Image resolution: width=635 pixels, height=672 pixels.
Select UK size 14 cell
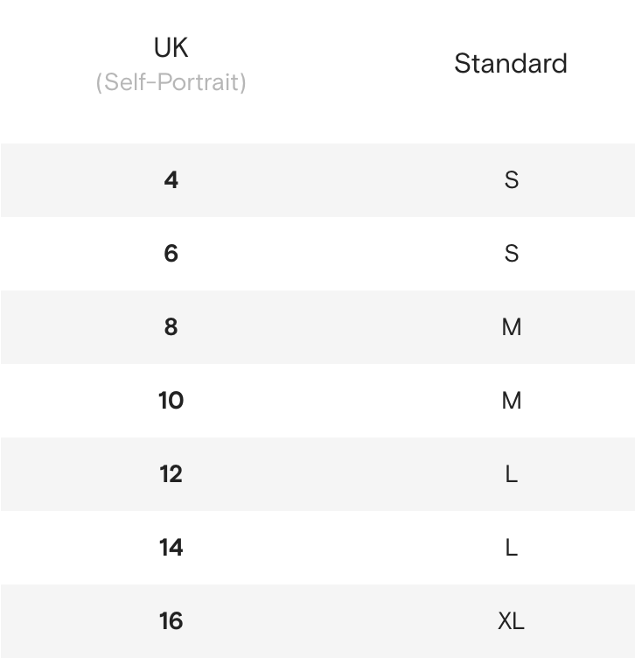[x=171, y=548]
